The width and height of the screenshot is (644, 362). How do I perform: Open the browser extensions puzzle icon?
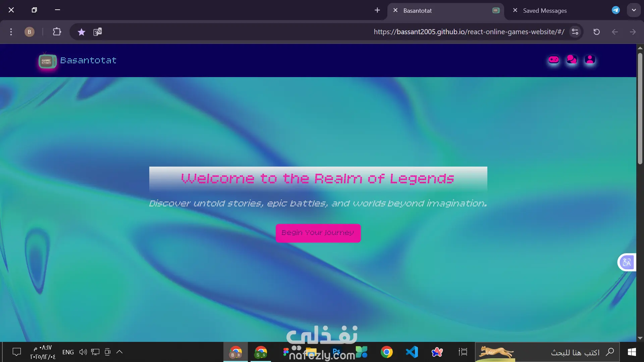(57, 32)
